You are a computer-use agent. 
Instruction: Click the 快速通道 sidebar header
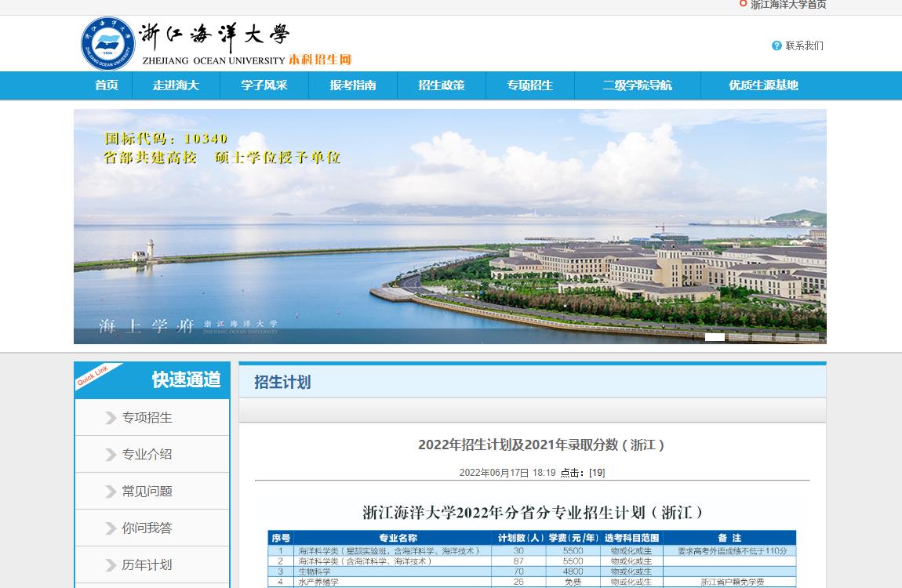(187, 379)
